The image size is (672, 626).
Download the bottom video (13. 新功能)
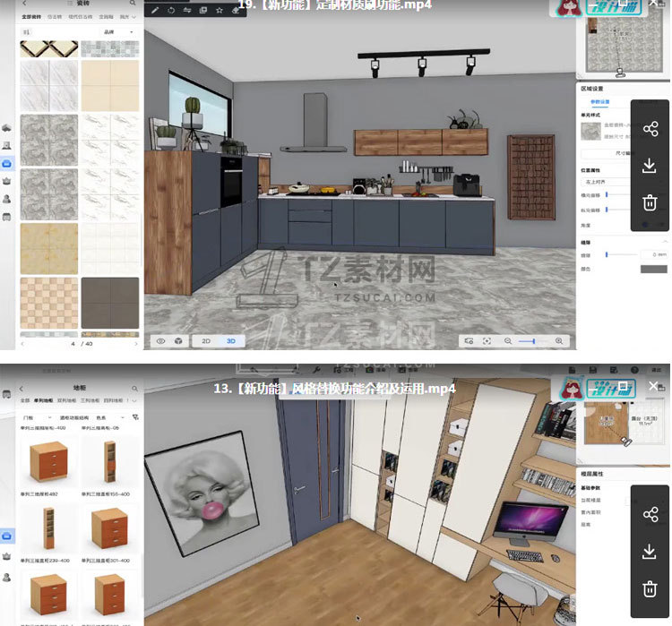point(650,551)
